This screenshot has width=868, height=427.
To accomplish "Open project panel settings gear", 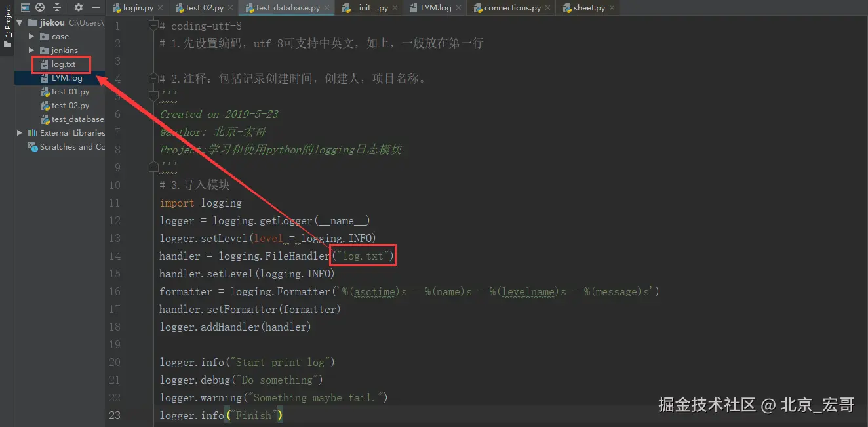I will click(x=79, y=7).
